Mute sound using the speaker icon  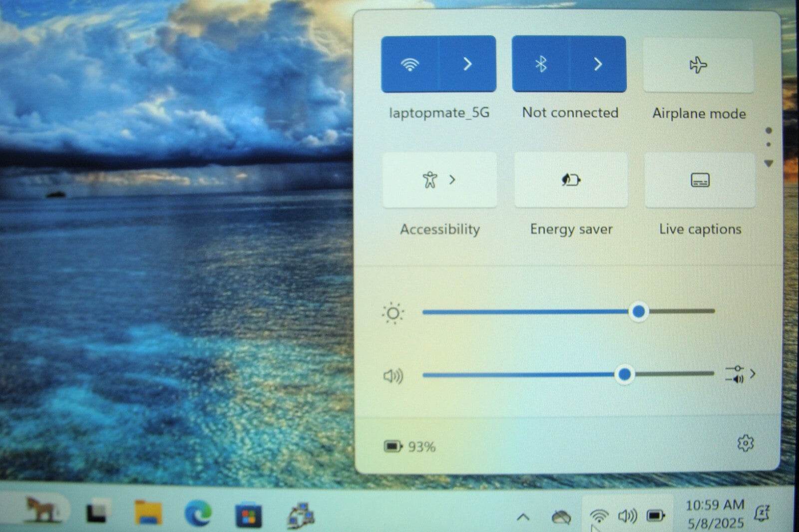(393, 376)
